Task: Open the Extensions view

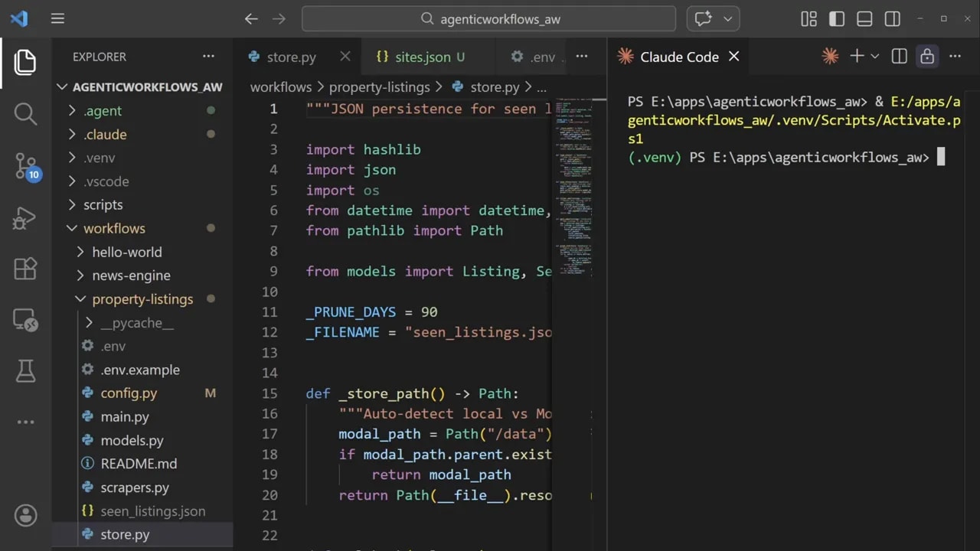Action: coord(25,268)
